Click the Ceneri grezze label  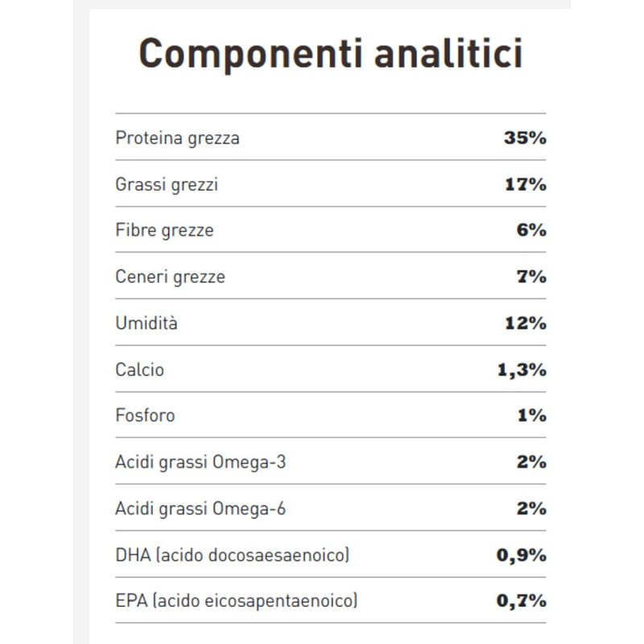[170, 277]
